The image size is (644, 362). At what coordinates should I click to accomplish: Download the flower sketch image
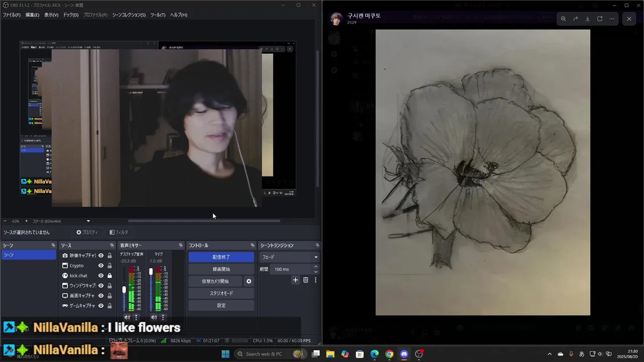588,19
